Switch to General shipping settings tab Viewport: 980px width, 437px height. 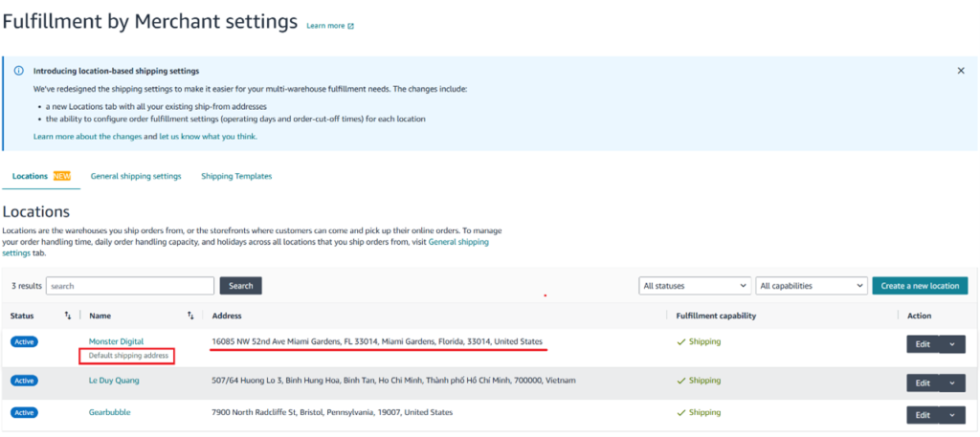pyautogui.click(x=136, y=176)
